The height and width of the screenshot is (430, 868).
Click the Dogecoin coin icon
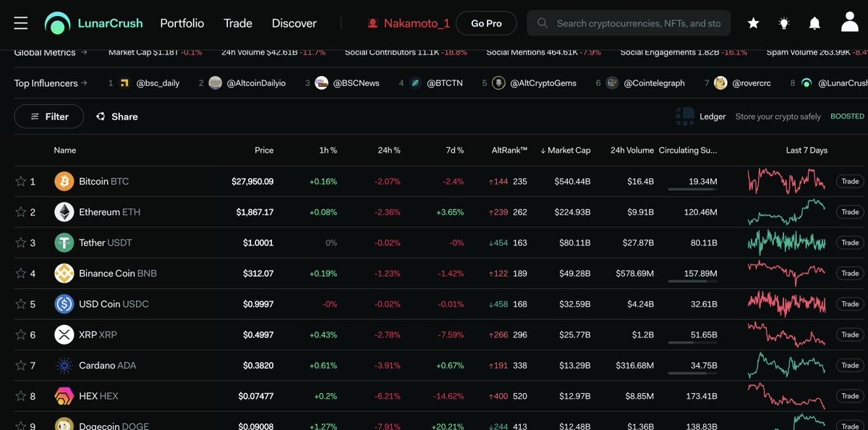pos(64,424)
